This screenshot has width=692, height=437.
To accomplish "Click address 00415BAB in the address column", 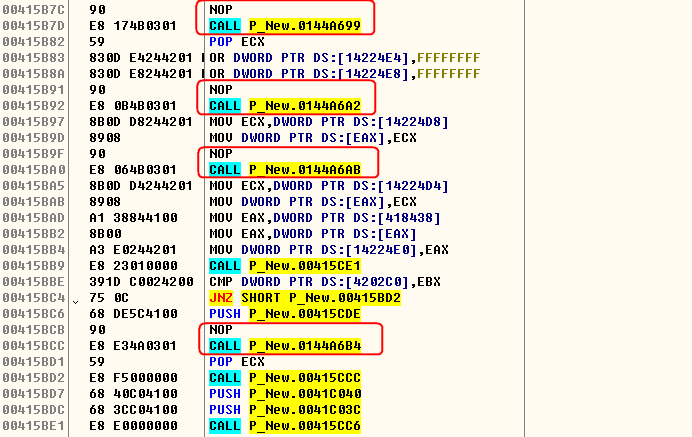I will coord(33,202).
